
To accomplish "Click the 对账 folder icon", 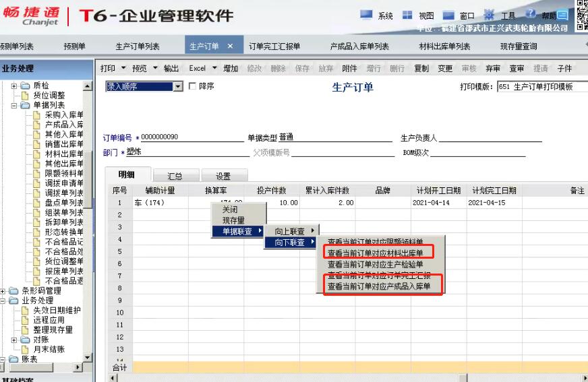I will tap(25, 340).
